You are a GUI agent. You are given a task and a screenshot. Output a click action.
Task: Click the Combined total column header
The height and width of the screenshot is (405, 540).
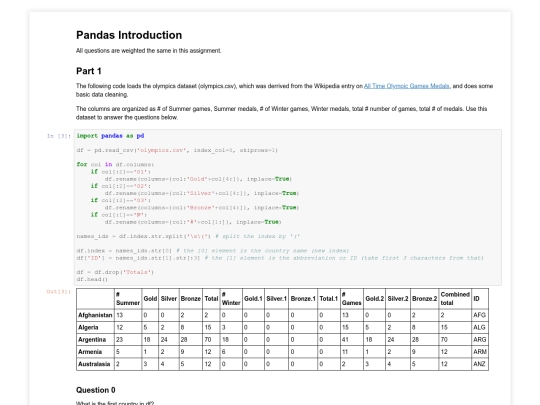click(x=455, y=299)
